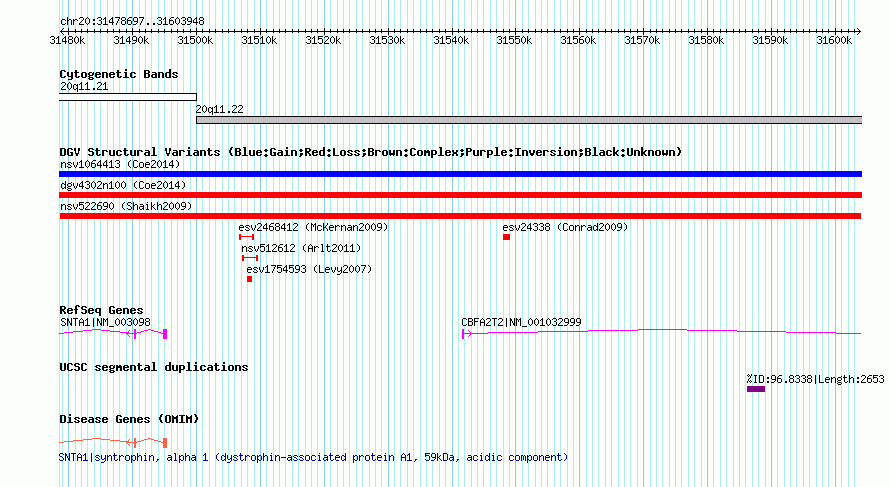Select the orange SNTA1 OMIM gene glyph

(x=113, y=442)
